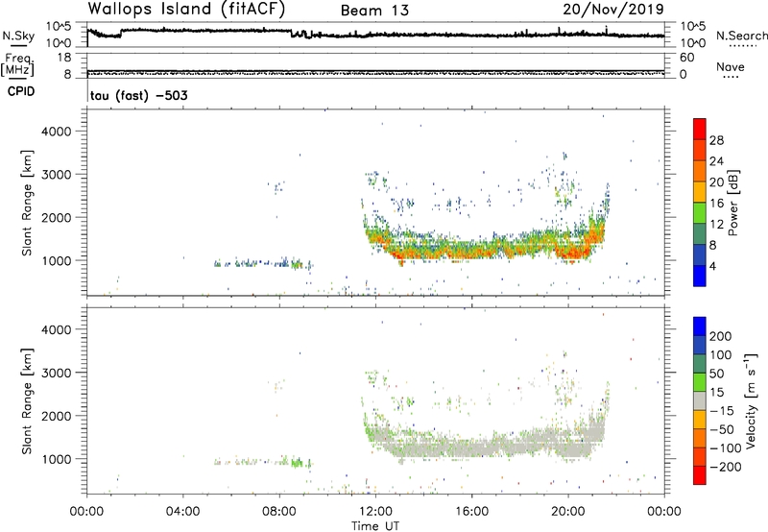Click the 'tau (fast) -503' text
This screenshot has height=532, width=768.
tap(139, 95)
